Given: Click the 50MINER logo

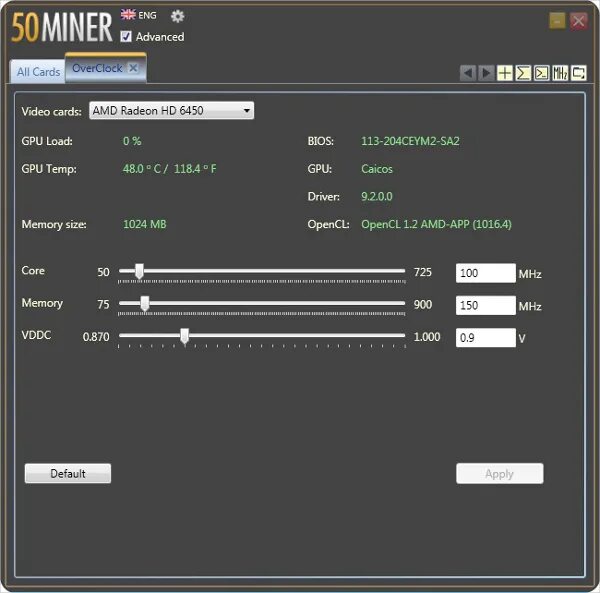Looking at the screenshot, I should (62, 27).
